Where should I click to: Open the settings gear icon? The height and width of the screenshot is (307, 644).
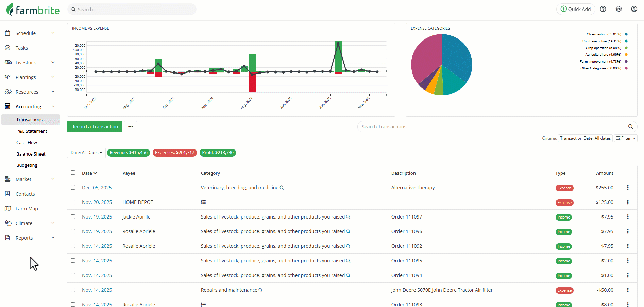click(618, 9)
